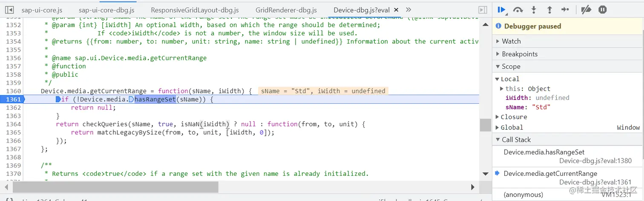
Task: Click the hasRangeSet highlighted token
Action: (x=155, y=99)
